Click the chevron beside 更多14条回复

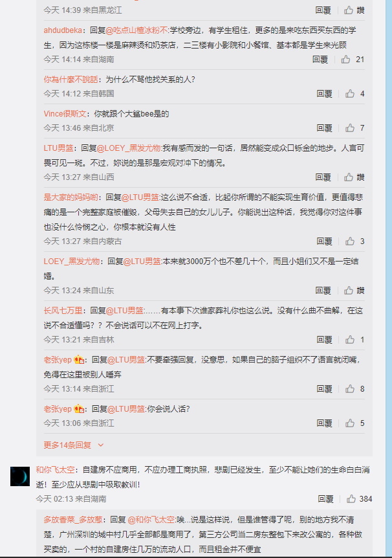pyautogui.click(x=101, y=445)
